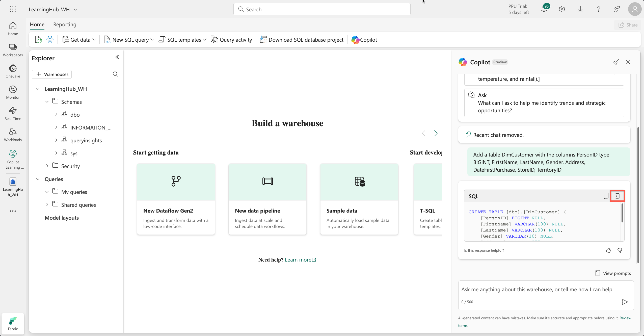Click the Fabric experience switcher
Viewport: 644px width, 336px height.
tap(13, 324)
